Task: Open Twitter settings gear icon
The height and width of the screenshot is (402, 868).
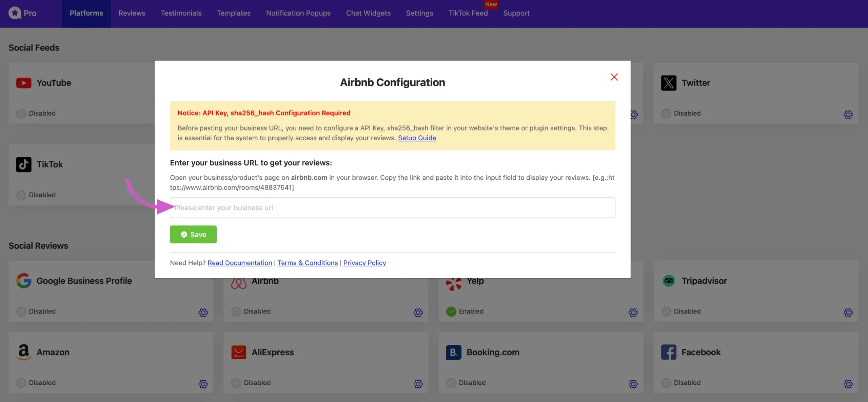Action: tap(848, 114)
